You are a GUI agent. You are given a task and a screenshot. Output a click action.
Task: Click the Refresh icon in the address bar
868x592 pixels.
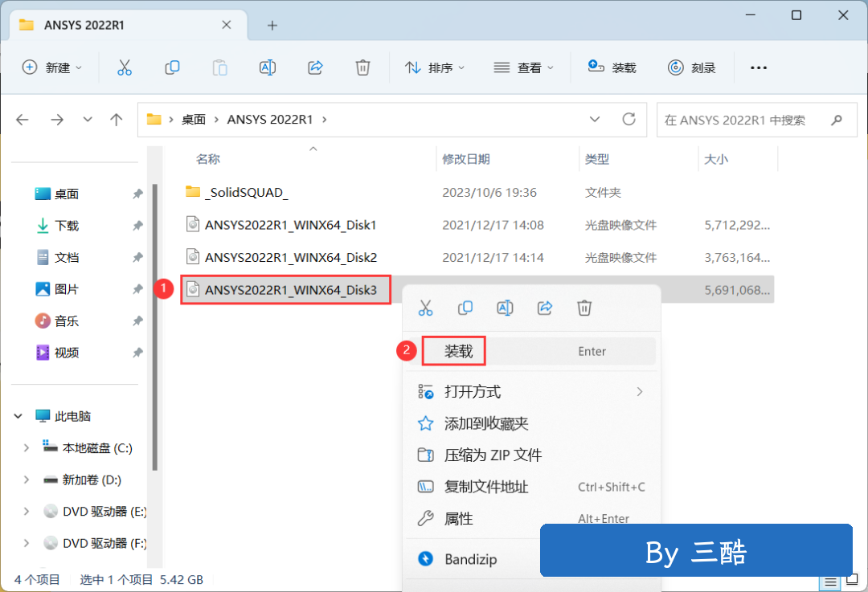(x=628, y=120)
